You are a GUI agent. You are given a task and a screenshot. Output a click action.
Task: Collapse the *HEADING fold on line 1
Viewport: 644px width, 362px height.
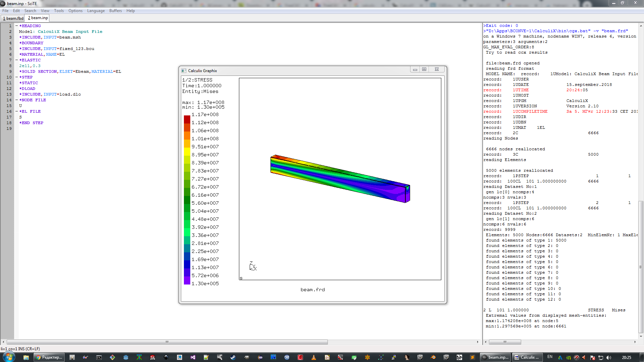(x=16, y=26)
